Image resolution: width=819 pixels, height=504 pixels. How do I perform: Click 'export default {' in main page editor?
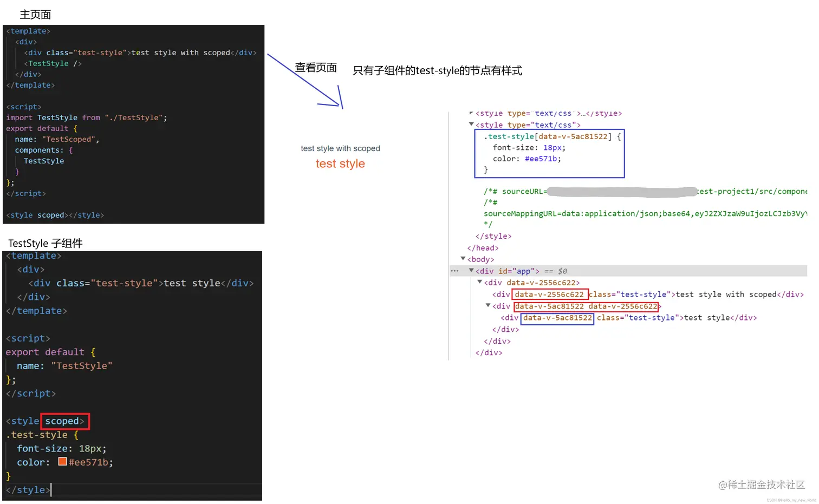coord(42,128)
